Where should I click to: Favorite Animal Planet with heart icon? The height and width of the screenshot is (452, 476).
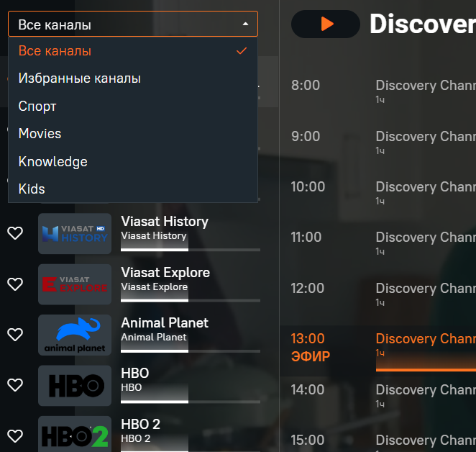pyautogui.click(x=15, y=335)
